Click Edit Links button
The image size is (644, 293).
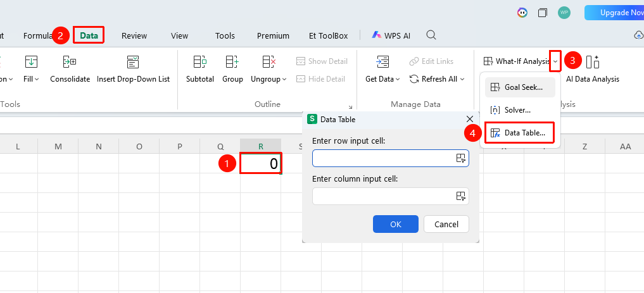(432, 61)
